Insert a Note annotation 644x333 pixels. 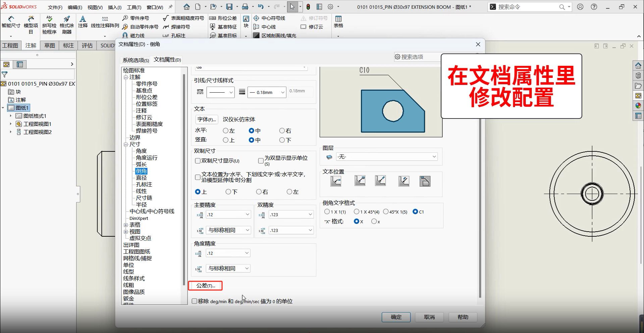click(83, 22)
